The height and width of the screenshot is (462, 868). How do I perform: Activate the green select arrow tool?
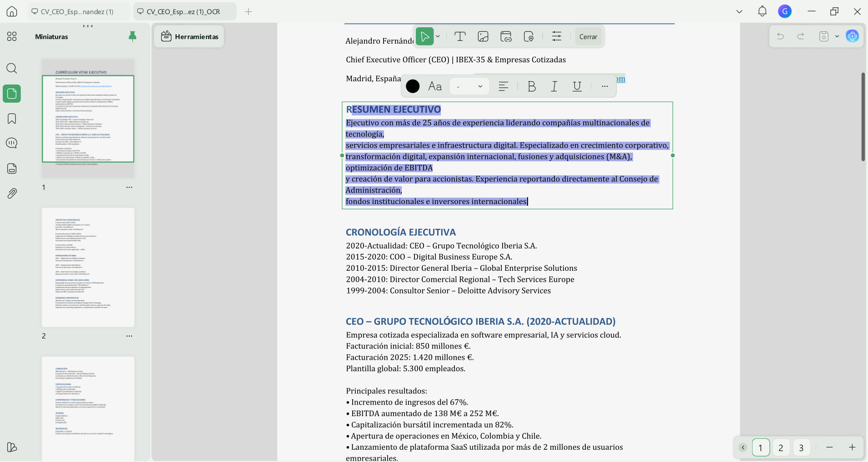(x=424, y=36)
